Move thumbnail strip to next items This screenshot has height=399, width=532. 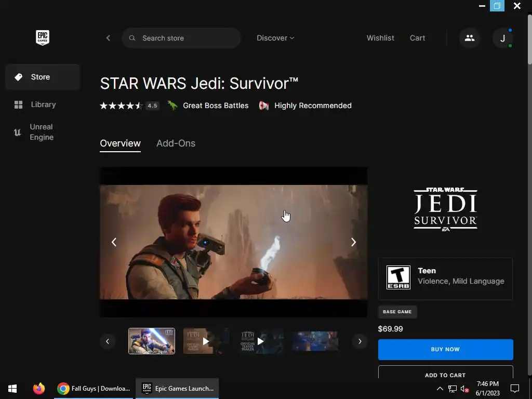click(x=360, y=341)
